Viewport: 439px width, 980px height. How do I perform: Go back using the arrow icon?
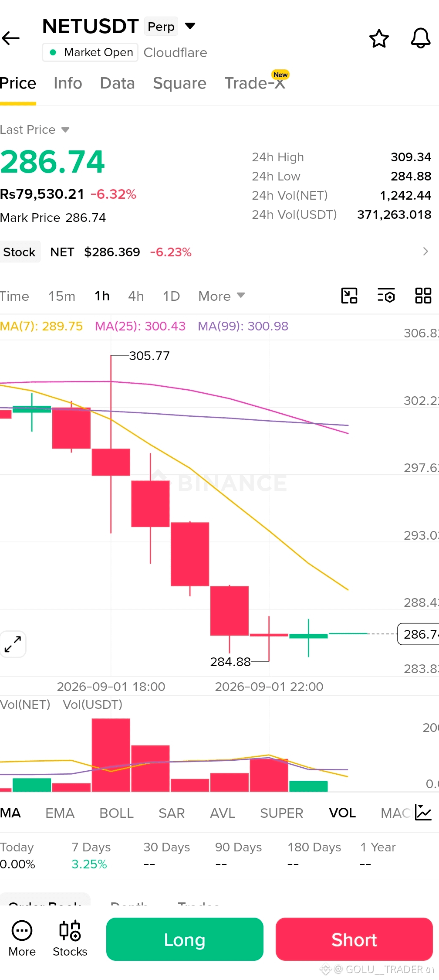pos(11,38)
